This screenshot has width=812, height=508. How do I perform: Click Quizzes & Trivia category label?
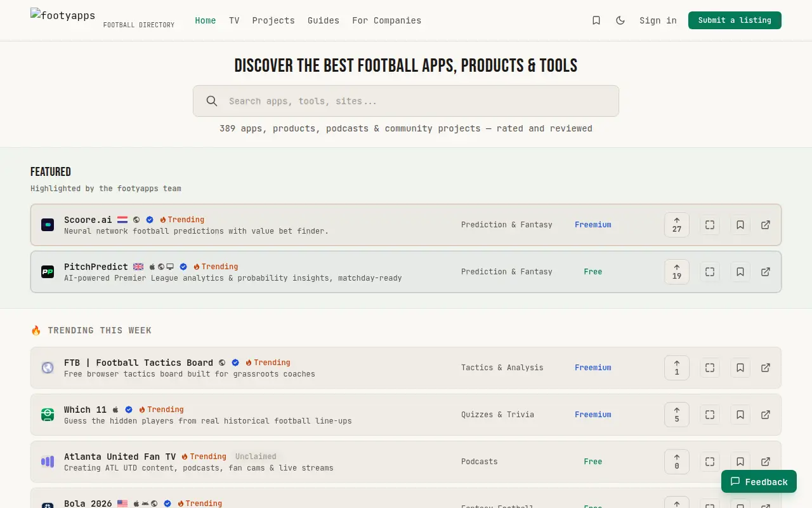point(498,415)
